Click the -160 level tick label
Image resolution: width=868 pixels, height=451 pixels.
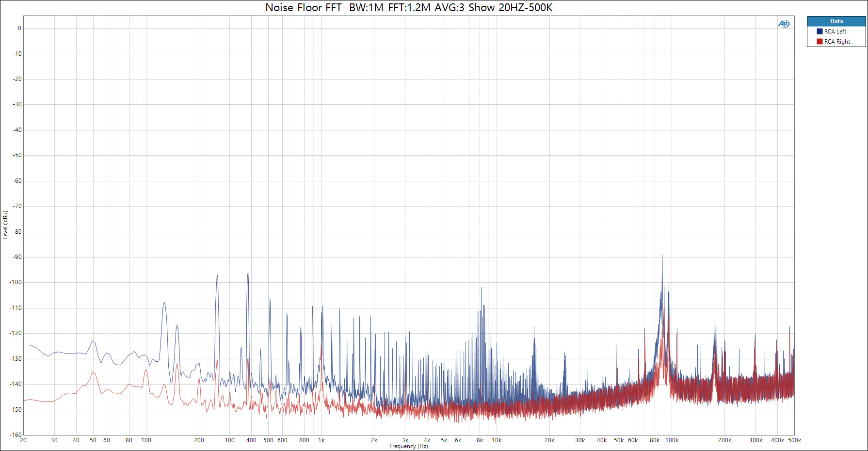16,435
